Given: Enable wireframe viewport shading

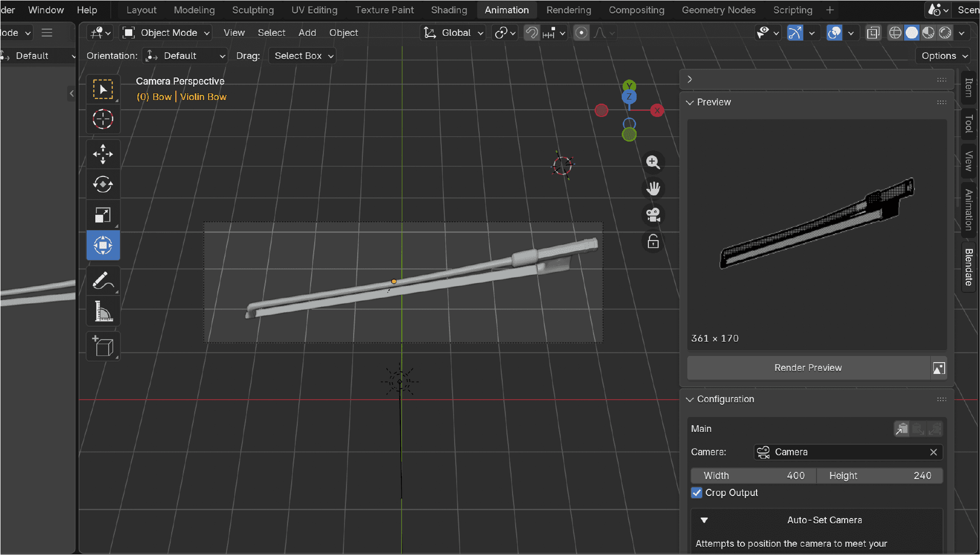Looking at the screenshot, I should (895, 33).
